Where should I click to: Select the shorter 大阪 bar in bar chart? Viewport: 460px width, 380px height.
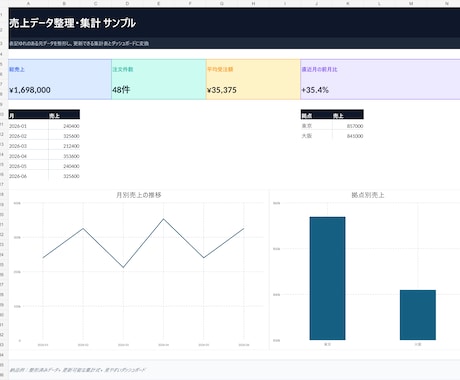pyautogui.click(x=418, y=315)
